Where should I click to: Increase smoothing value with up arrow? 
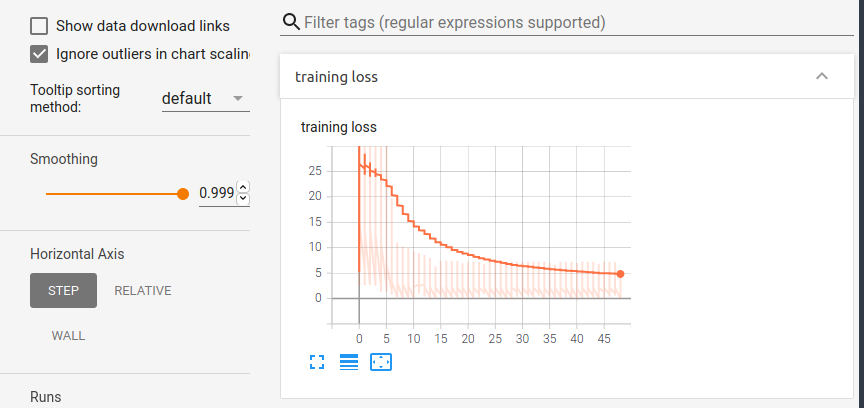(x=243, y=187)
